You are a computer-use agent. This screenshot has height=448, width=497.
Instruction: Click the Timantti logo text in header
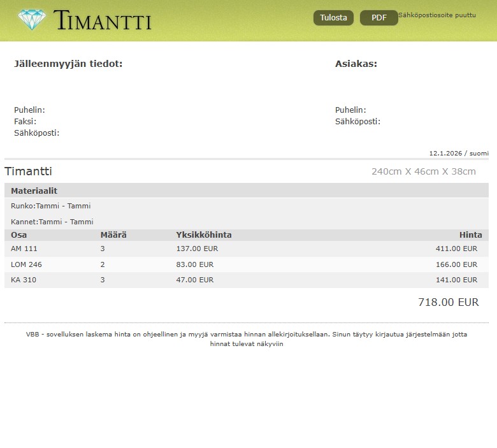[x=103, y=21]
